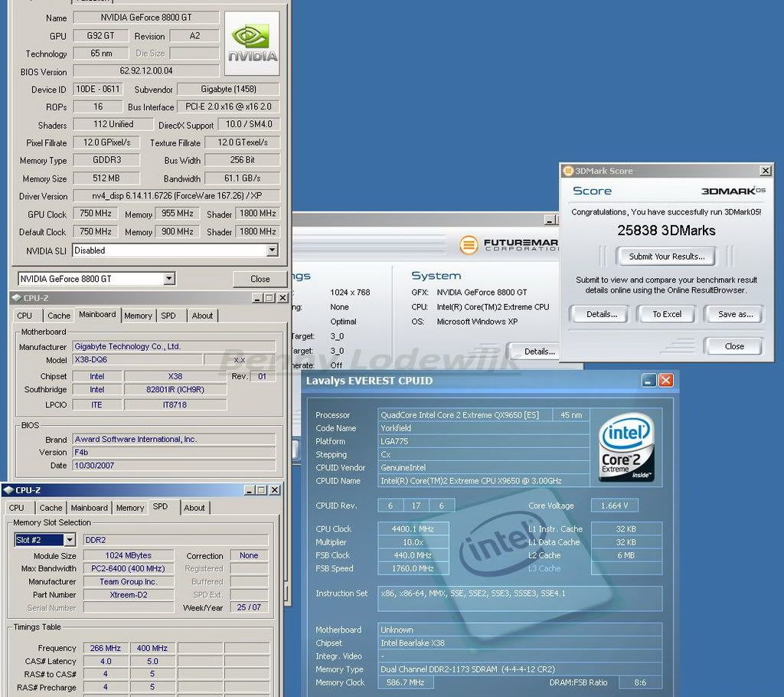Click the NVIDIA logo in GPU-Z
Image resolution: width=784 pixels, height=697 pixels.
coord(252,44)
